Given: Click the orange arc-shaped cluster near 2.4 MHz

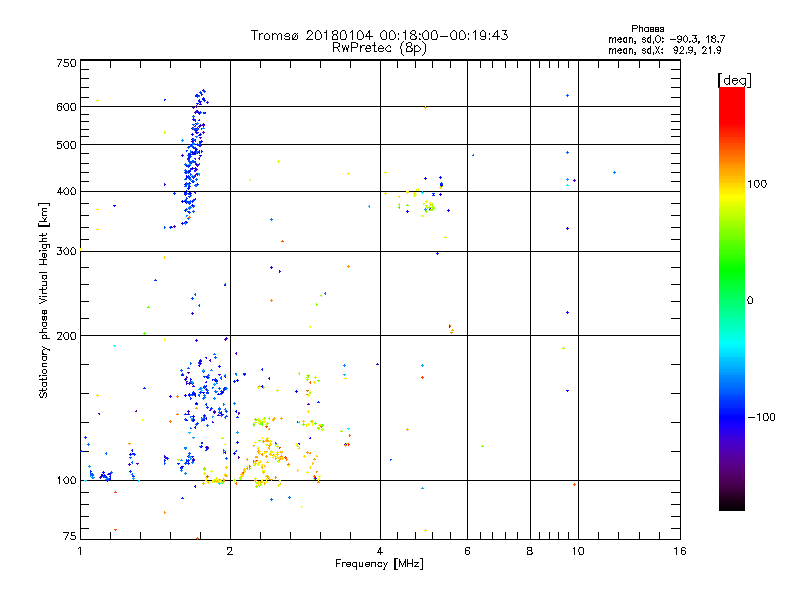Looking at the screenshot, I should click(x=265, y=459).
